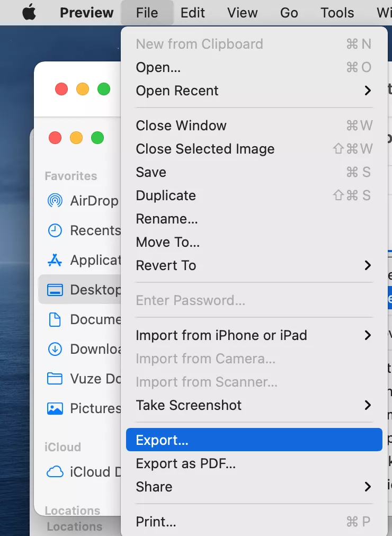
Task: Select the Desktop folder icon
Action: (55, 290)
